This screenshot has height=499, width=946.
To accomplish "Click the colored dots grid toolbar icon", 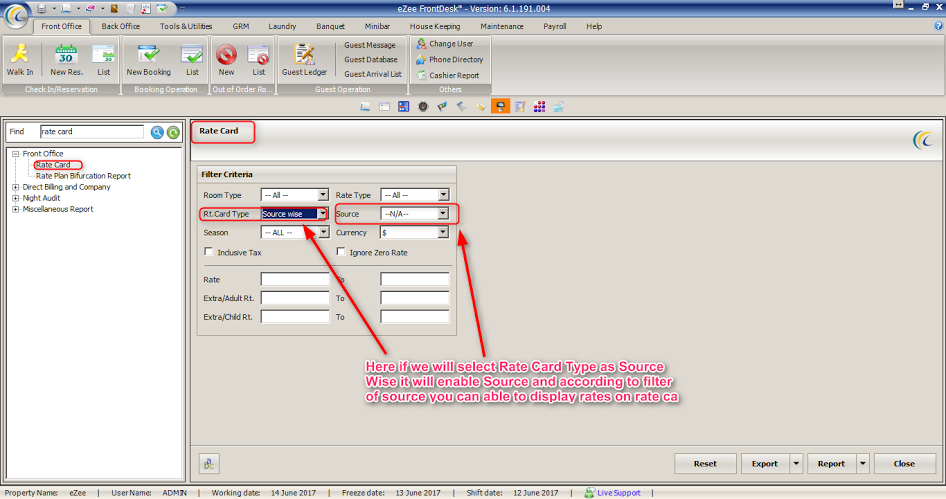I will click(539, 107).
